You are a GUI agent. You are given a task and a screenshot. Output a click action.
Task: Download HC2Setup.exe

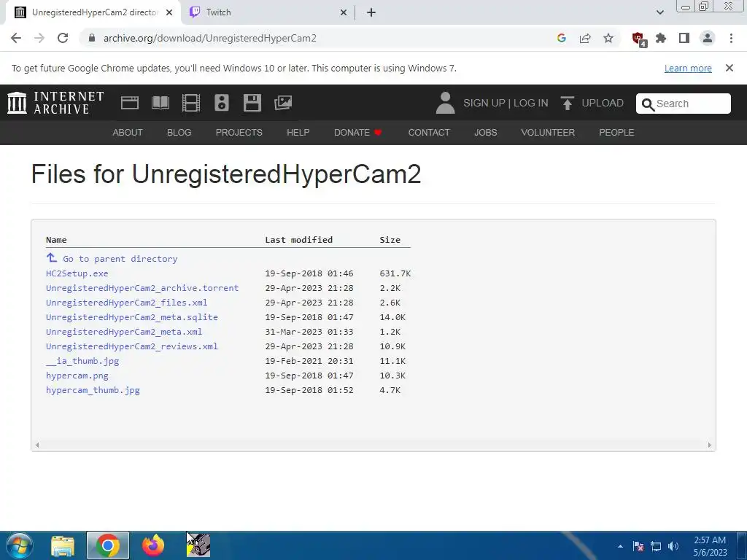click(77, 273)
